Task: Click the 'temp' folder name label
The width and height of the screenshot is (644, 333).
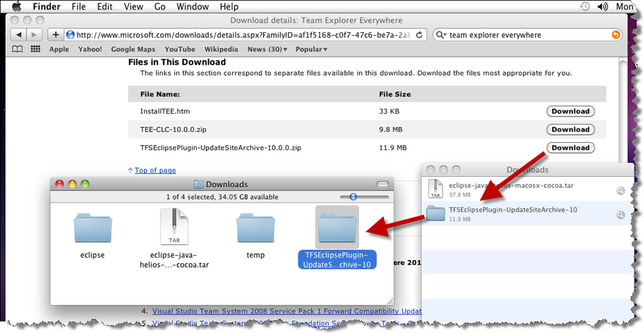Action: pos(255,255)
